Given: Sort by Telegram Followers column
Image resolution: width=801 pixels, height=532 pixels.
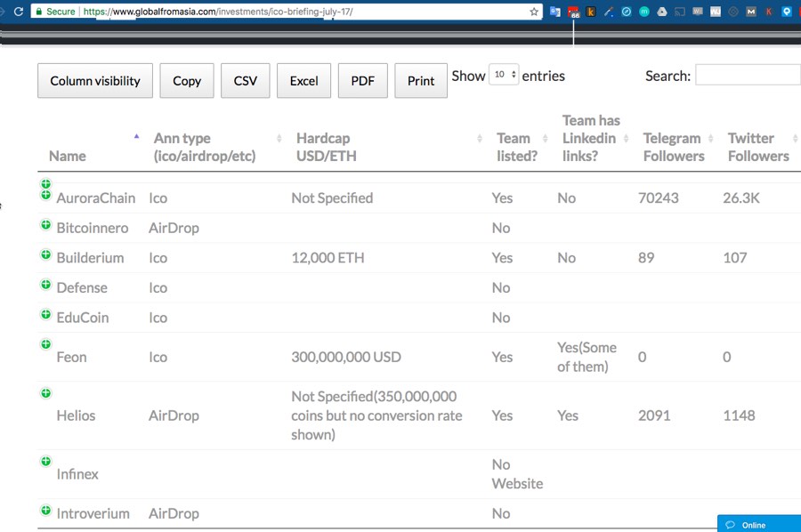Looking at the screenshot, I should [x=674, y=147].
